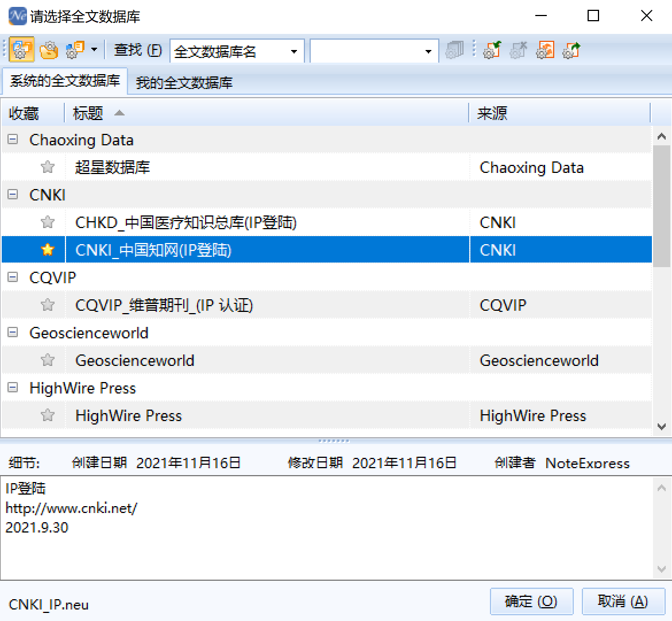Maximize the 请选择全文数据库 window

tap(593, 16)
